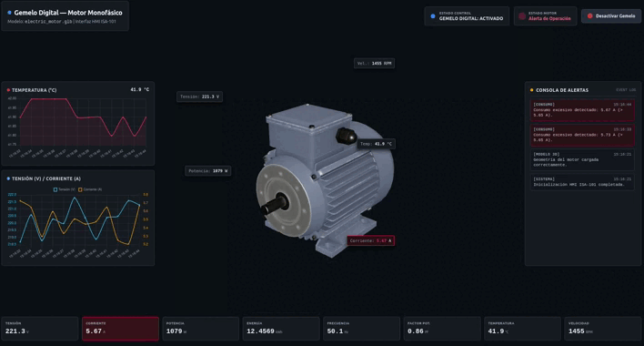644x346 pixels.
Task: Click the highlighted Corriente 5.67 A card
Action: pos(120,329)
